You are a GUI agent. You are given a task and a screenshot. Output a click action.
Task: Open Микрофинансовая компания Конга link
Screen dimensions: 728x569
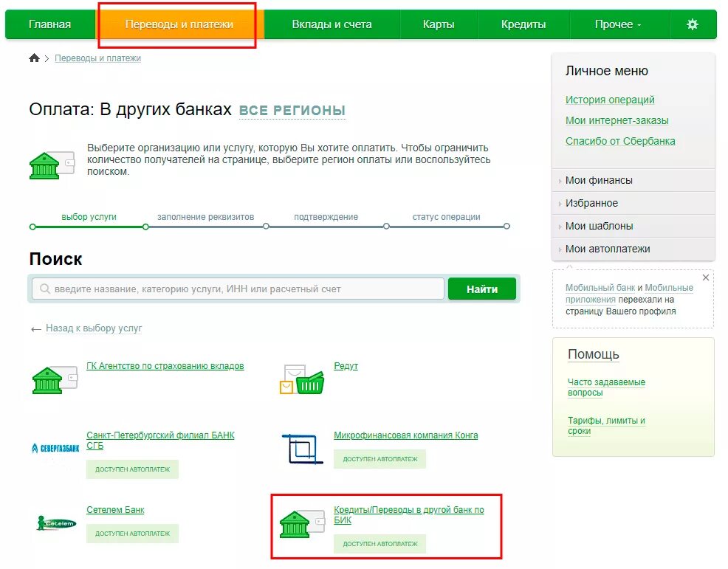[x=406, y=435]
